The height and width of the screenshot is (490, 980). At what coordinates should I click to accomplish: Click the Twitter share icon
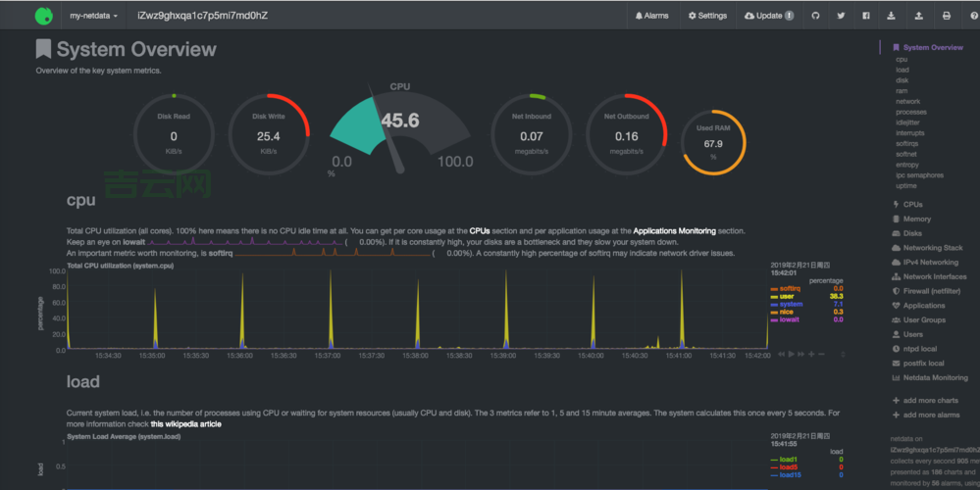pyautogui.click(x=841, y=16)
